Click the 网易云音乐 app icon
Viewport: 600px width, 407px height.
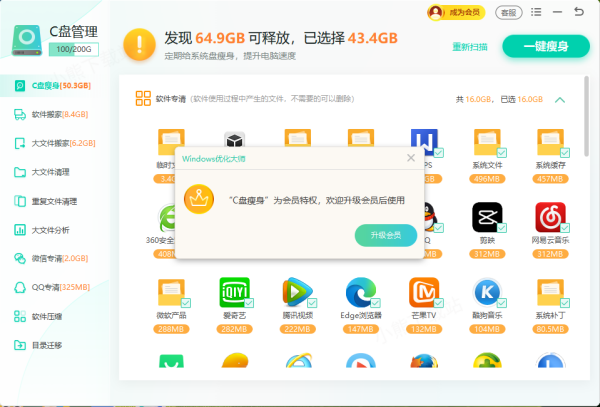click(x=550, y=217)
